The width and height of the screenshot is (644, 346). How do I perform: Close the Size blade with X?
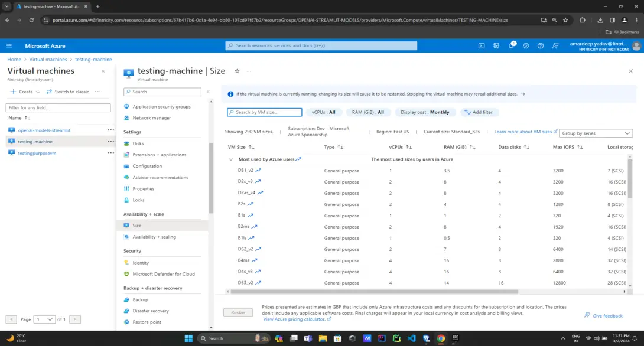[x=631, y=71]
